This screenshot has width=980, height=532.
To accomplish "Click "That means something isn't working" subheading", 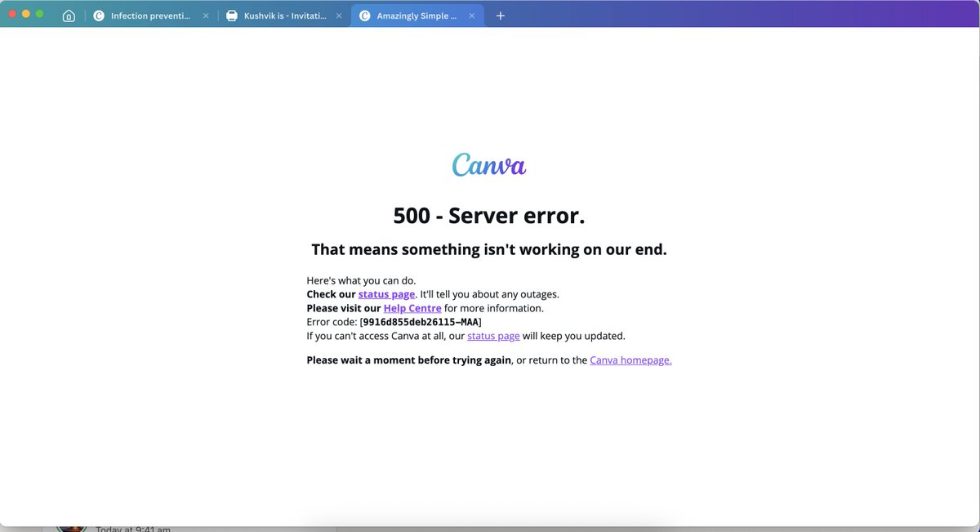I will click(489, 249).
